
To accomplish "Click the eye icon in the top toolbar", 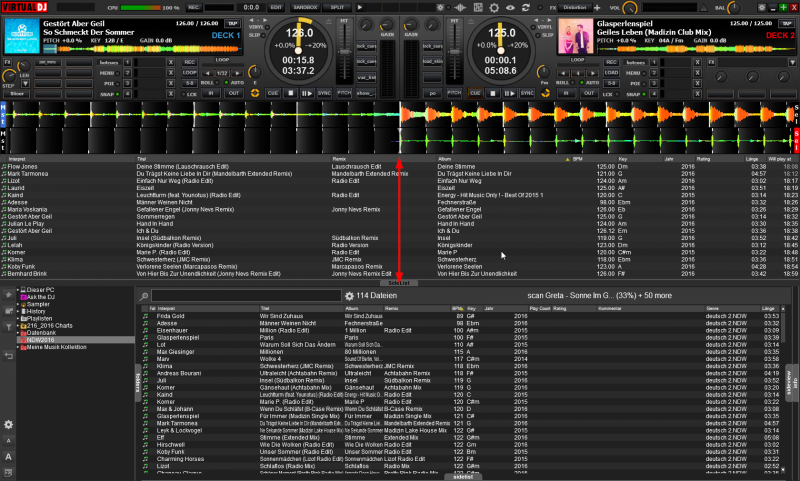I will tap(510, 8).
